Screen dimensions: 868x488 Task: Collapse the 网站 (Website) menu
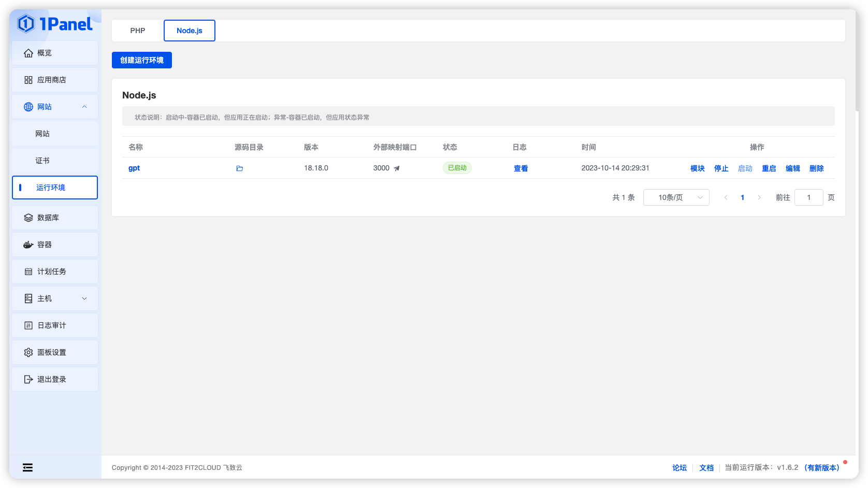54,107
